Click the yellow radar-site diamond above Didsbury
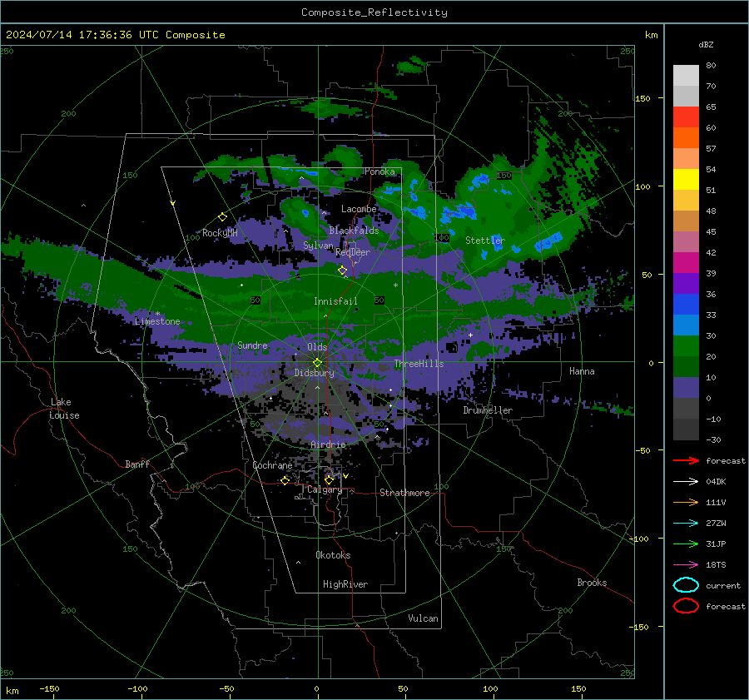 point(317,362)
